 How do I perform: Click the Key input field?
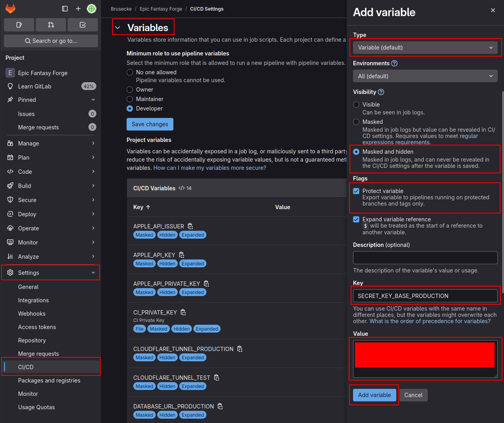pos(425,296)
